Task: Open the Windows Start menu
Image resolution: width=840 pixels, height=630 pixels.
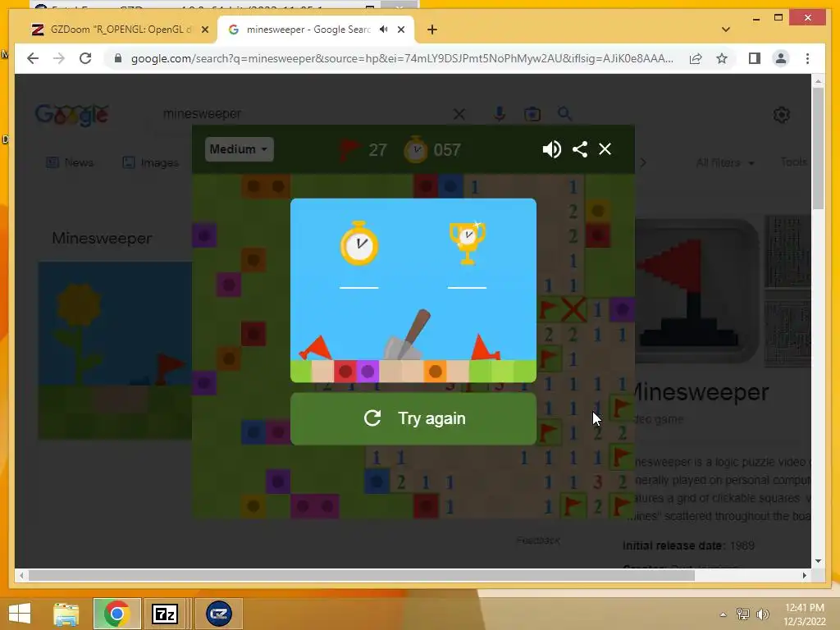Action: [20, 614]
